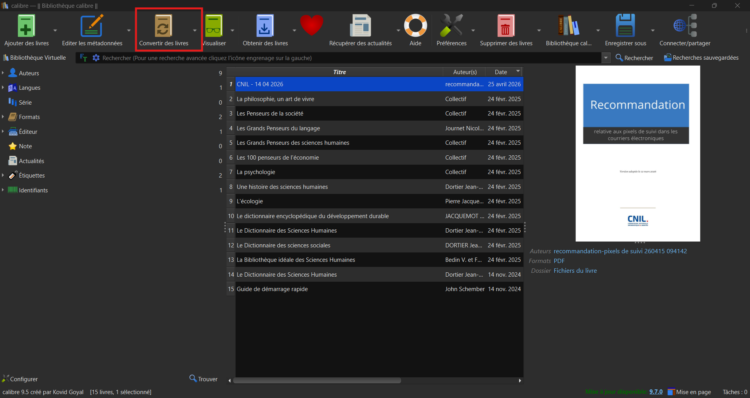This screenshot has width=750, height=398.
Task: Open update version 9.7.0 link
Action: pos(656,392)
